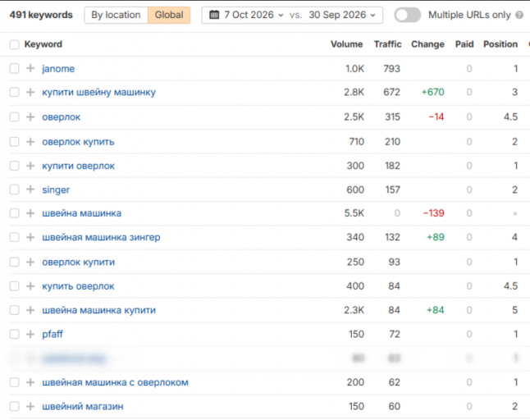Click the 491 keywords count label
The height and width of the screenshot is (420, 530).
(41, 15)
